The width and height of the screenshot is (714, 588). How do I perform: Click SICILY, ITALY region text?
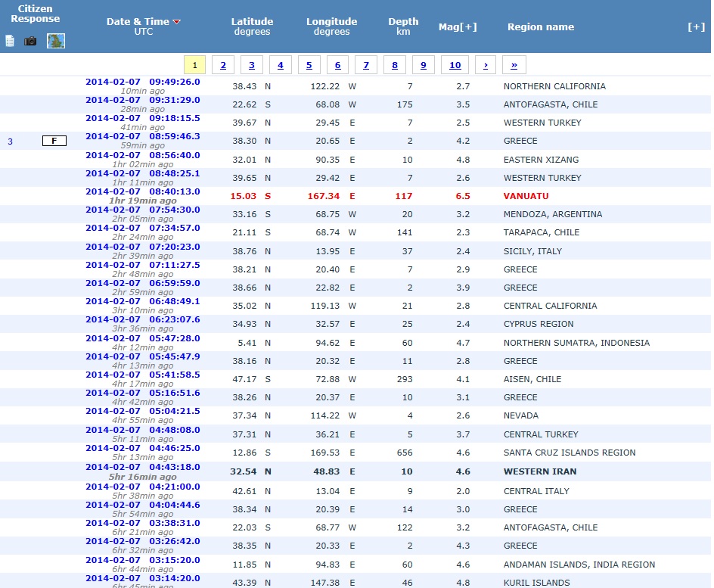pos(532,251)
